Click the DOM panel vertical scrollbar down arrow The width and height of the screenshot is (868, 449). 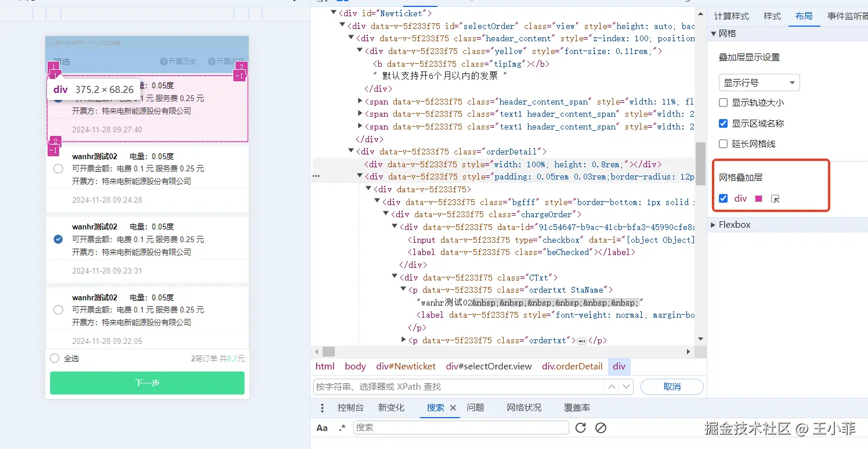pos(700,339)
